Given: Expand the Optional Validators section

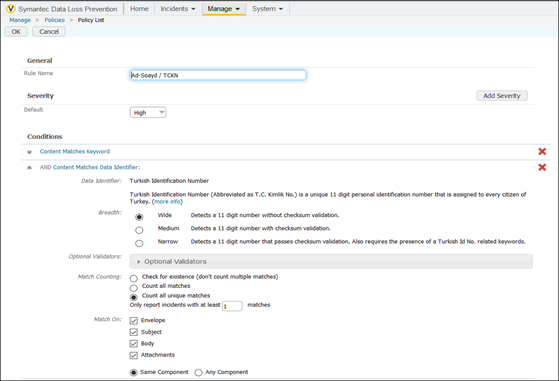Looking at the screenshot, I should (x=331, y=261).
